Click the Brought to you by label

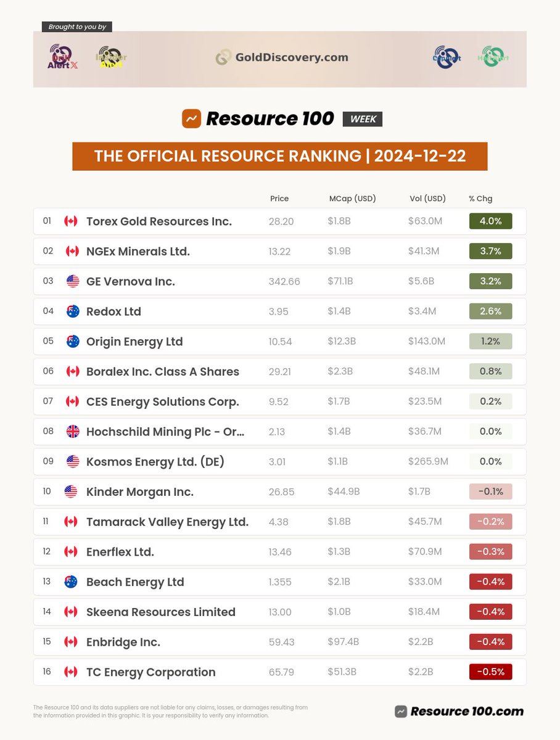coord(77,27)
